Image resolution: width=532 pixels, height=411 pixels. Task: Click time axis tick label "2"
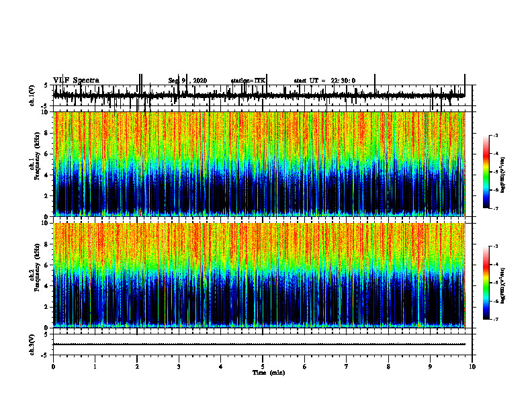coord(137,367)
